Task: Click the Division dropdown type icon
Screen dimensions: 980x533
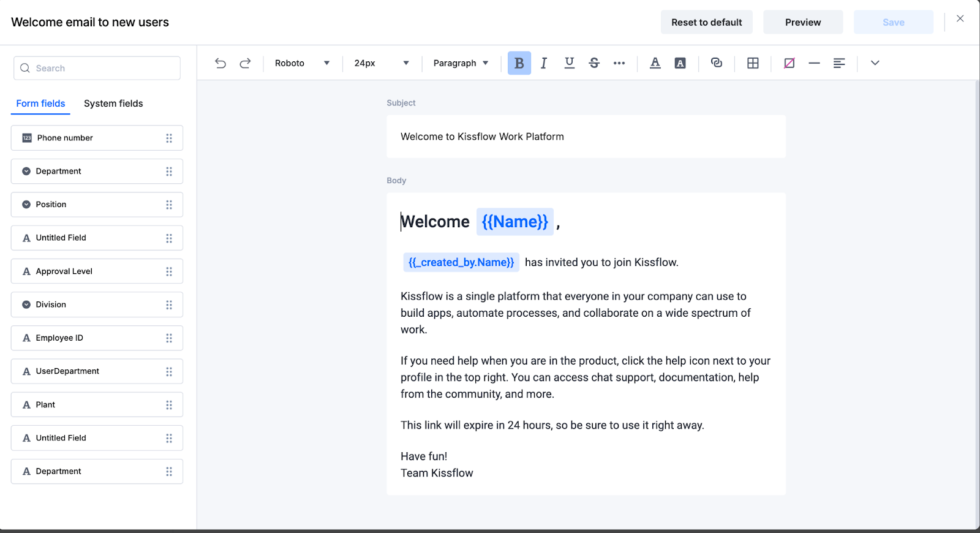Action: tap(26, 304)
